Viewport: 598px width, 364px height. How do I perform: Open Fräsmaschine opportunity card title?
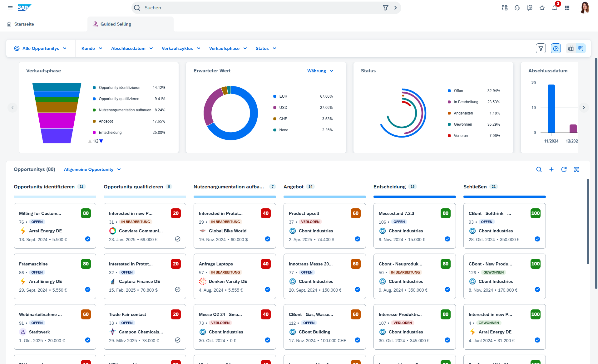33,264
